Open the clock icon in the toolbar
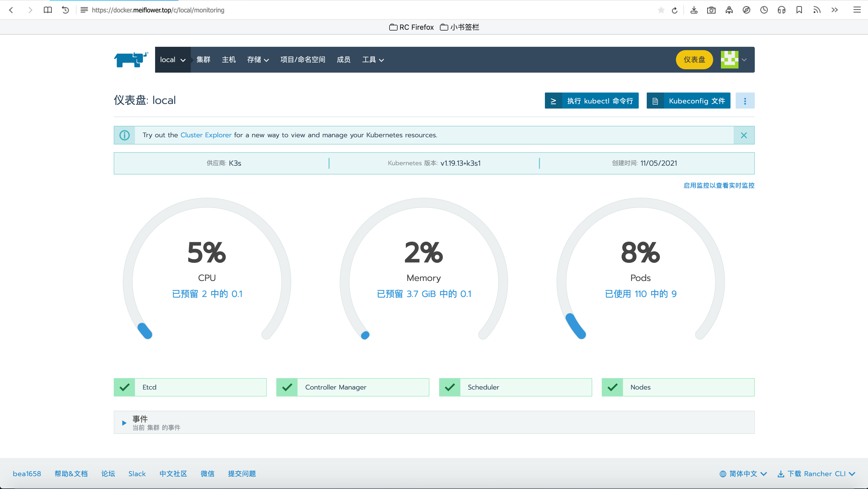Screen dimensions: 868x489 764,10
